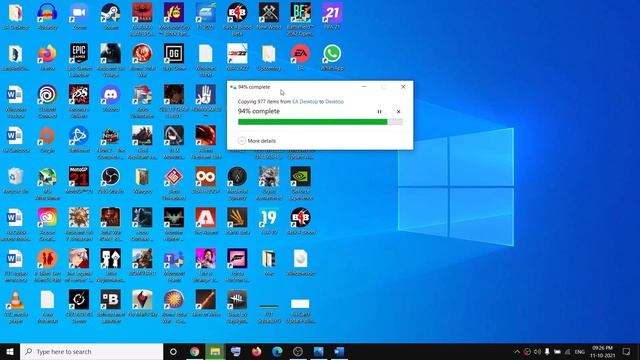Select the Discord desktop shortcut
The image size is (640, 360).
[x=111, y=98]
